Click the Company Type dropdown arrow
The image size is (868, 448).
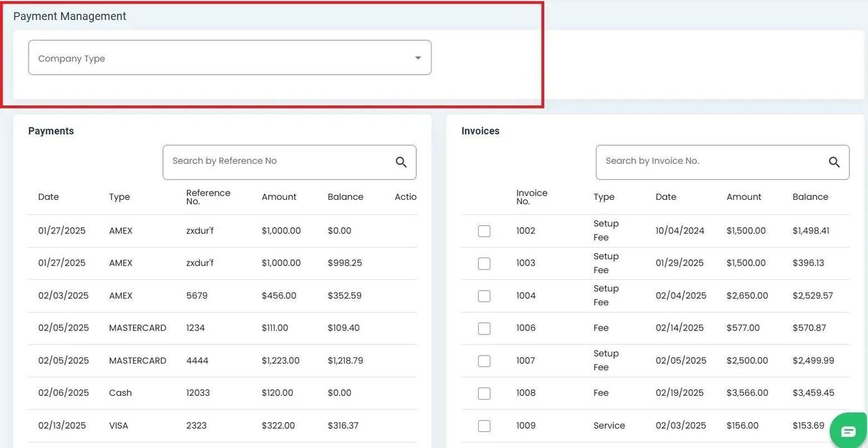tap(417, 57)
